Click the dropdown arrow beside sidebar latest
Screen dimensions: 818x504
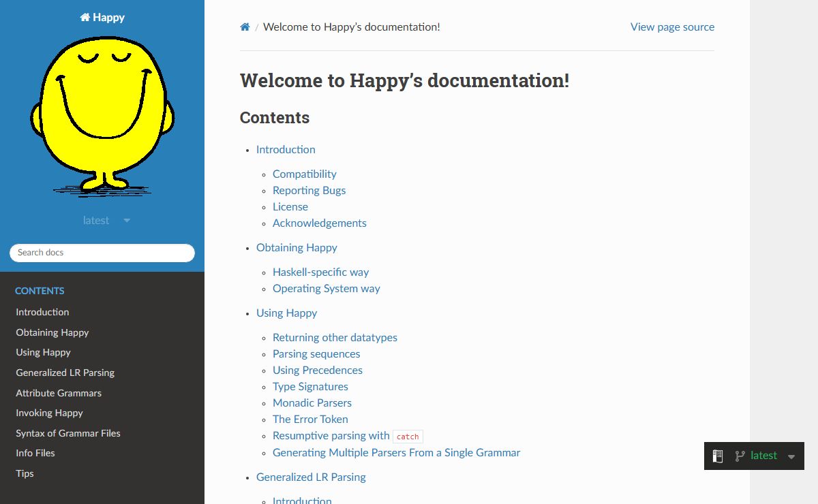click(127, 221)
